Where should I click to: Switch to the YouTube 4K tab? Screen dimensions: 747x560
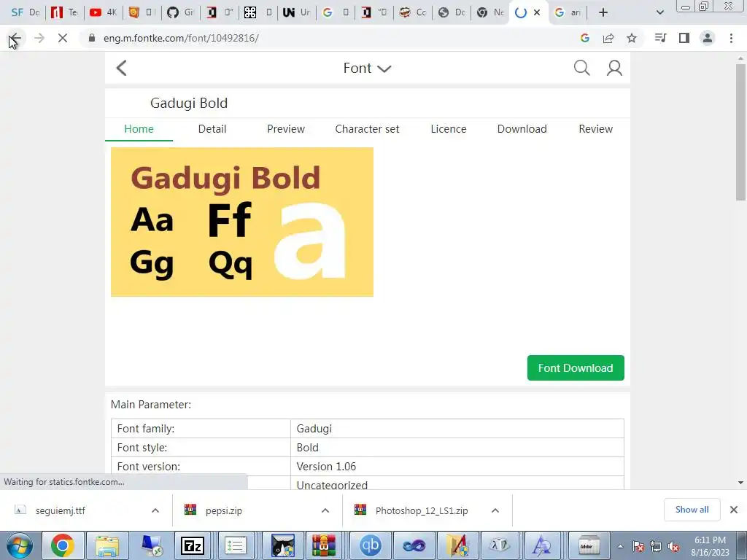tap(104, 12)
